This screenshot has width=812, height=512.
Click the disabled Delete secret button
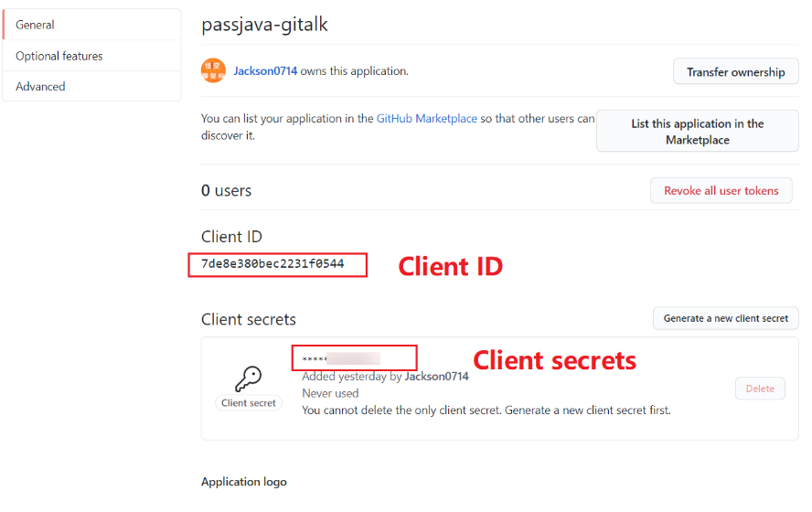[760, 389]
